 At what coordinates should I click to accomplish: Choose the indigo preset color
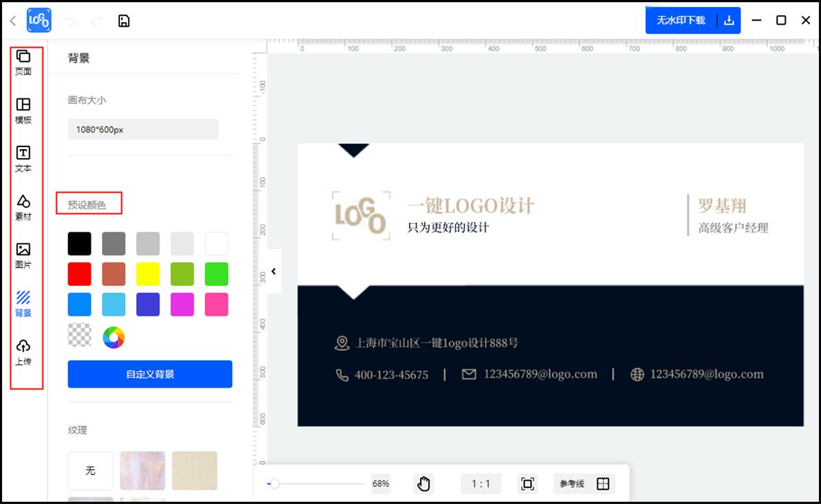point(148,304)
